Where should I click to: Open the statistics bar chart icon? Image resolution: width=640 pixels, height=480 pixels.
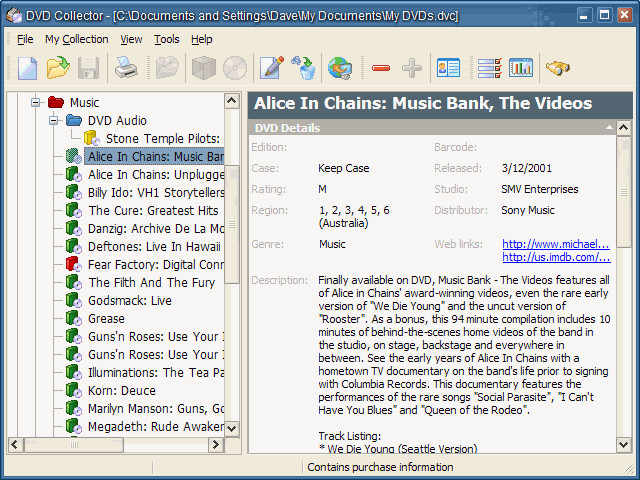pos(521,67)
